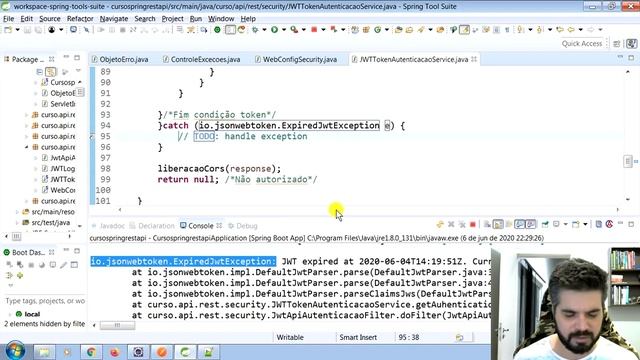Click the red circular icon in Console toolbar
The image size is (640, 360).
pyautogui.click(x=609, y=224)
